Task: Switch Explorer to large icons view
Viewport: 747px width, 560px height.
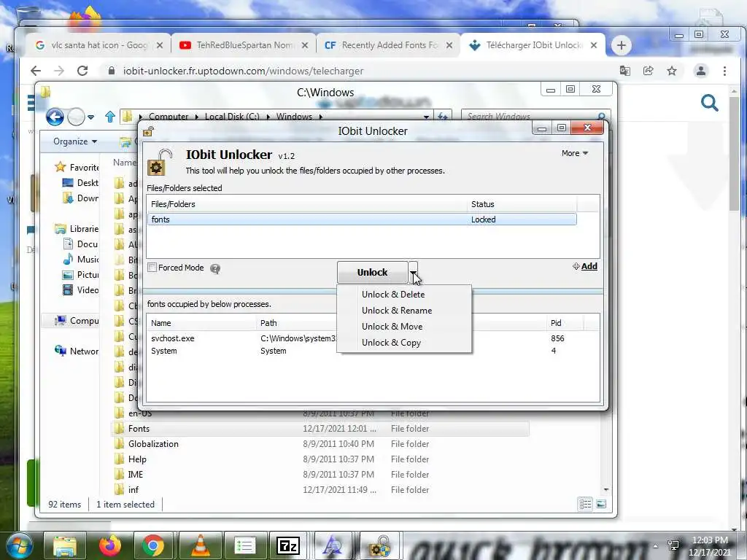Action: (601, 504)
